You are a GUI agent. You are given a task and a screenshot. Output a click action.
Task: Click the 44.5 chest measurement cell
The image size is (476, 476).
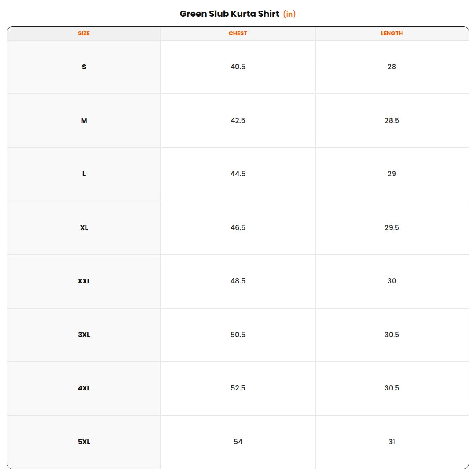(x=238, y=174)
